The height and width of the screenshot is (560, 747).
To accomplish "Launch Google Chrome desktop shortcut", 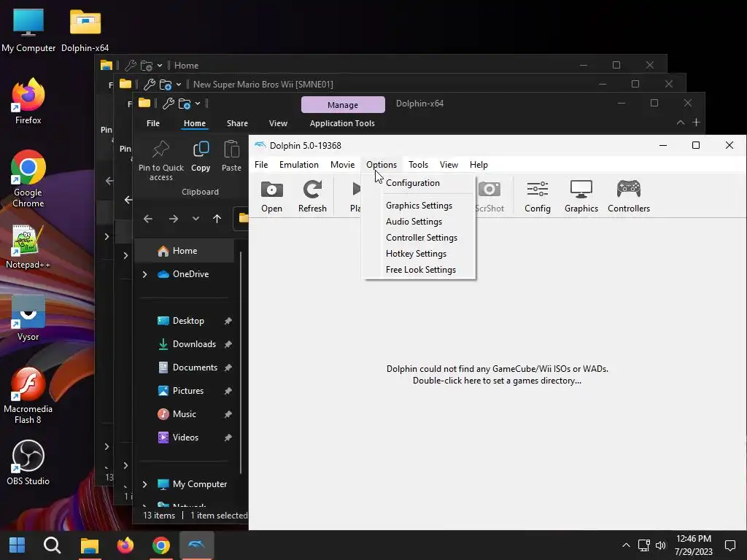I will [28, 179].
